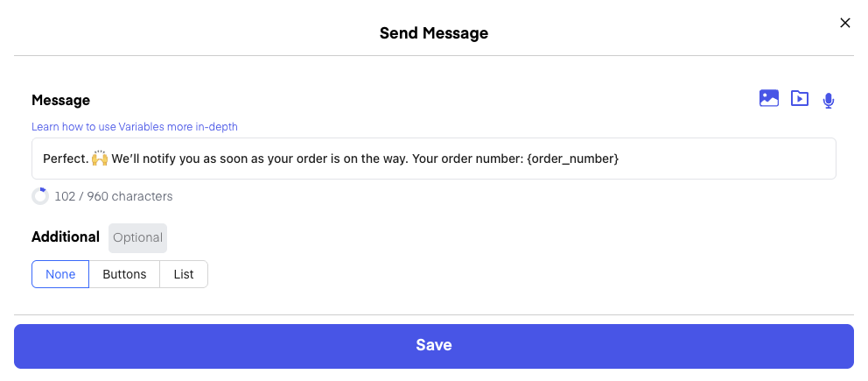Click the microphone audio icon
This screenshot has height=381, width=868.
click(x=829, y=101)
